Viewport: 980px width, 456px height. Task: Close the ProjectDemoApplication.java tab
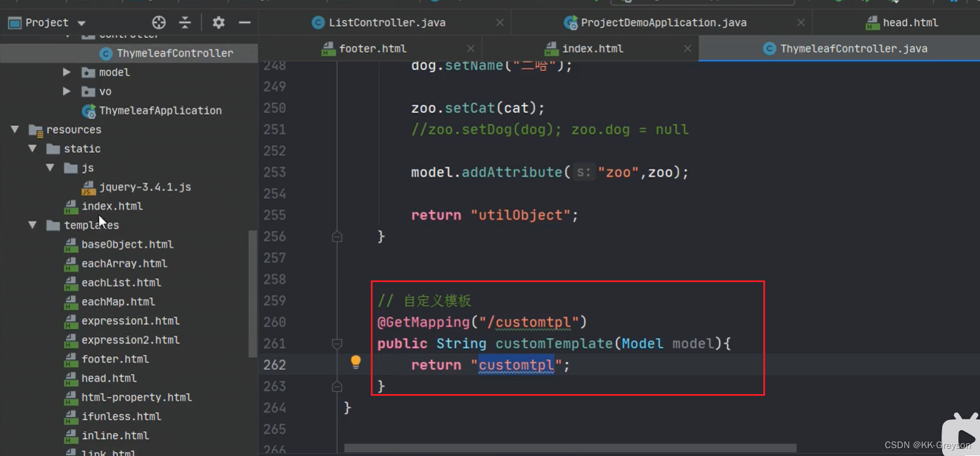(801, 23)
